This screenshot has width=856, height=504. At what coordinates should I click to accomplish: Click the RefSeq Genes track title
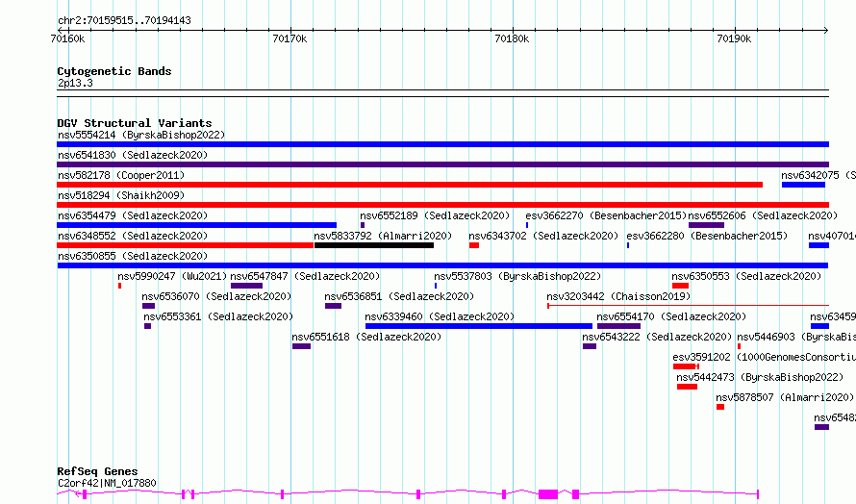click(97, 471)
